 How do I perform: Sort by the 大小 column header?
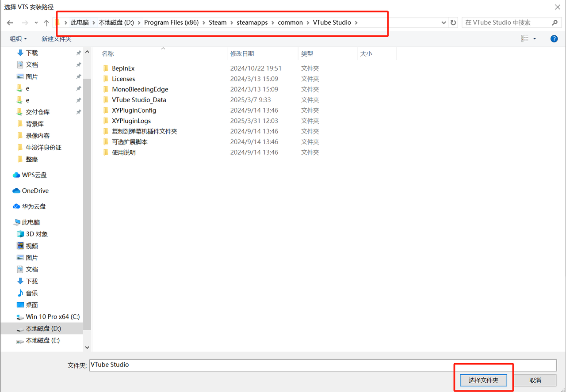pos(366,53)
